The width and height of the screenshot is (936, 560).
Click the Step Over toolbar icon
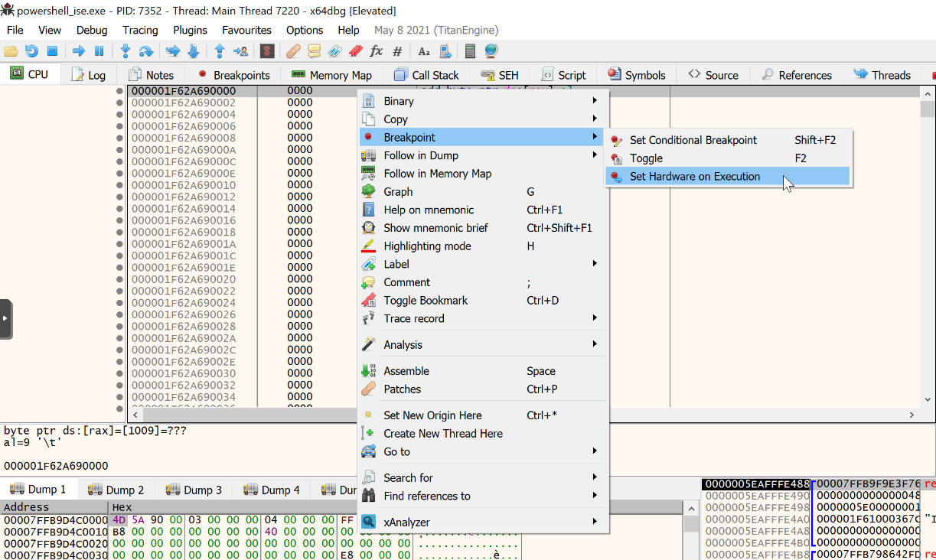click(145, 51)
